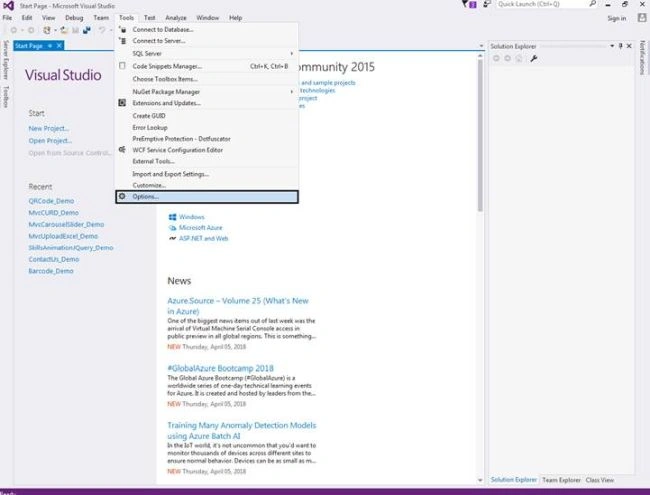Viewport: 650px width, 495px height.
Task: Click the Solution Explorer back arrow icon
Action: tap(496, 58)
